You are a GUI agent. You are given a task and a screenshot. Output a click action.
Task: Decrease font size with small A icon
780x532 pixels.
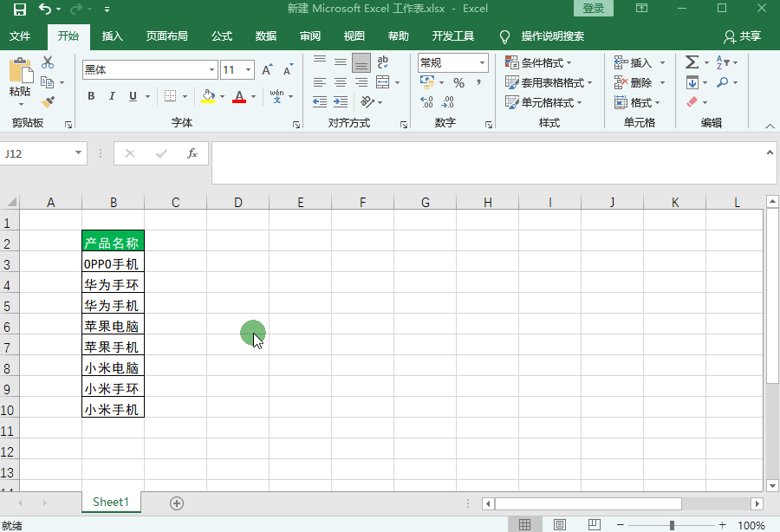point(288,69)
